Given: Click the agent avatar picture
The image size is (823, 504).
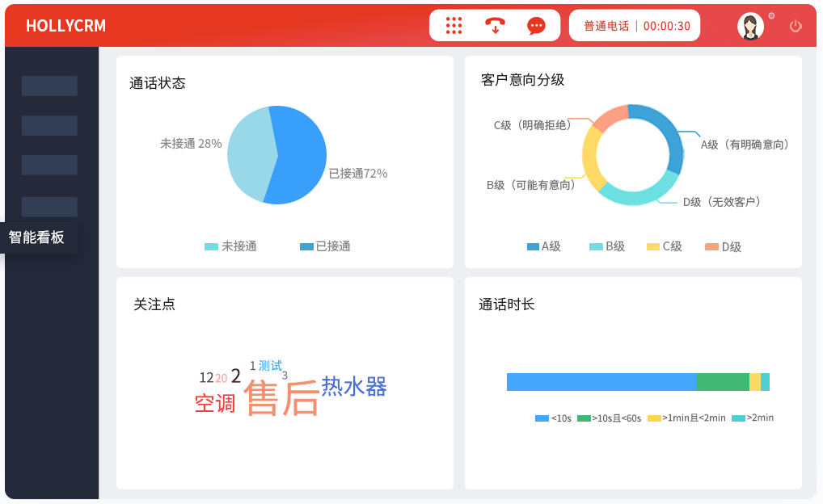Looking at the screenshot, I should click(x=750, y=26).
